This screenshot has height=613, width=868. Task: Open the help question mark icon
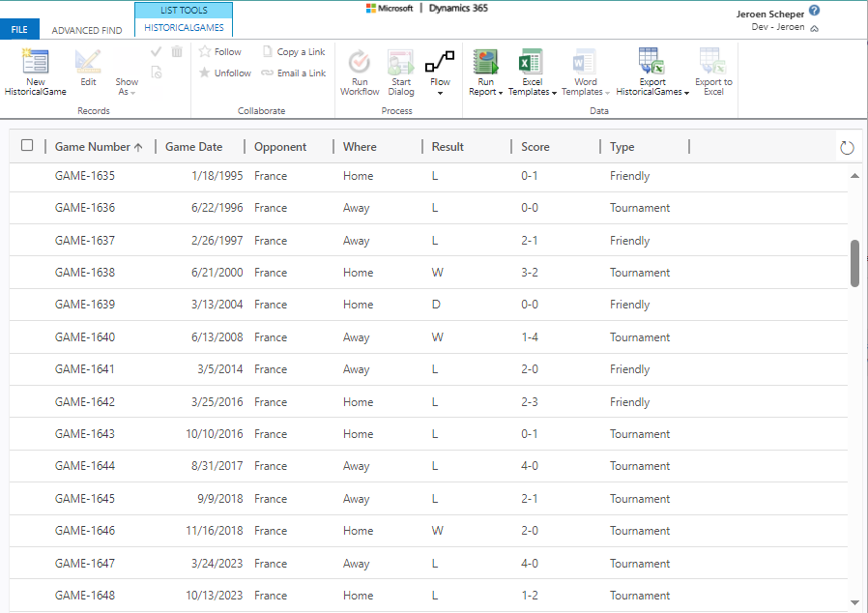814,10
